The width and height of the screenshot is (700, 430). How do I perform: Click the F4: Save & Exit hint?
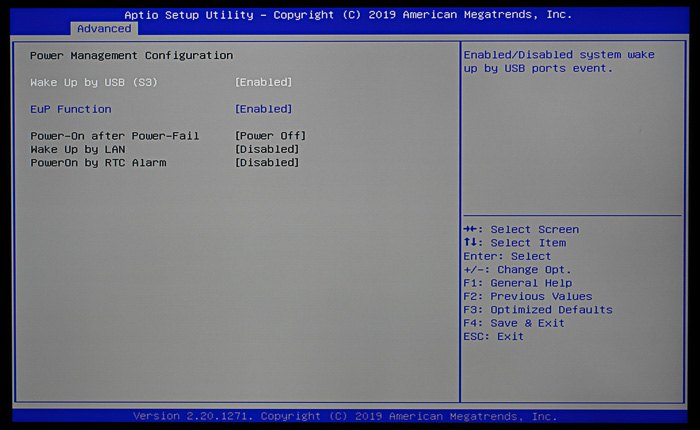pyautogui.click(x=514, y=323)
